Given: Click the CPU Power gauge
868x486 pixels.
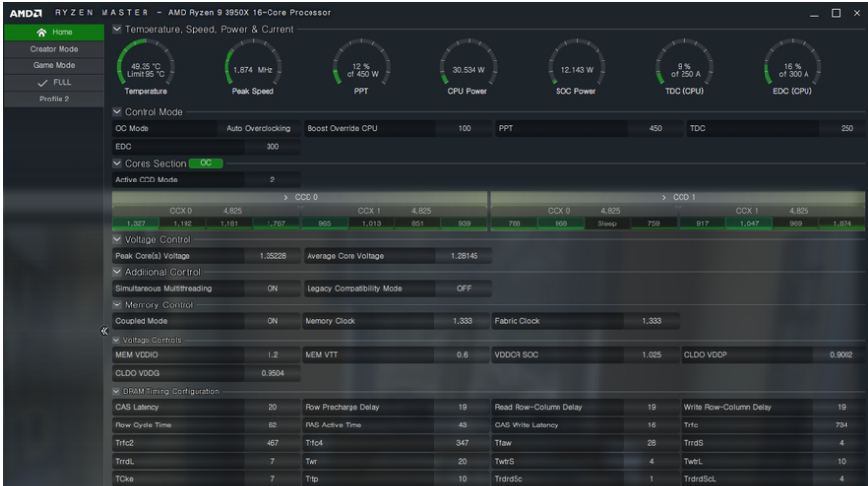Looking at the screenshot, I should pyautogui.click(x=469, y=67).
